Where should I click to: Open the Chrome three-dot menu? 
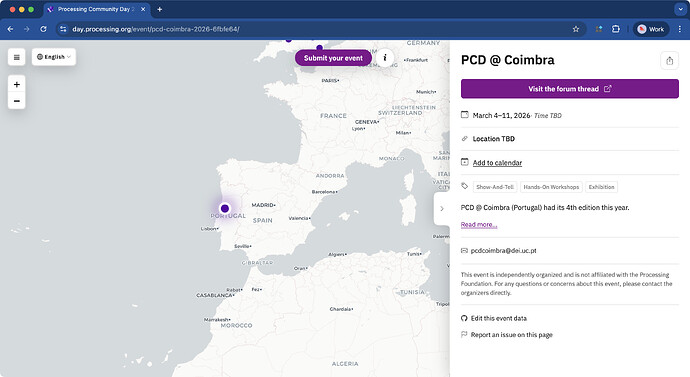pos(679,29)
